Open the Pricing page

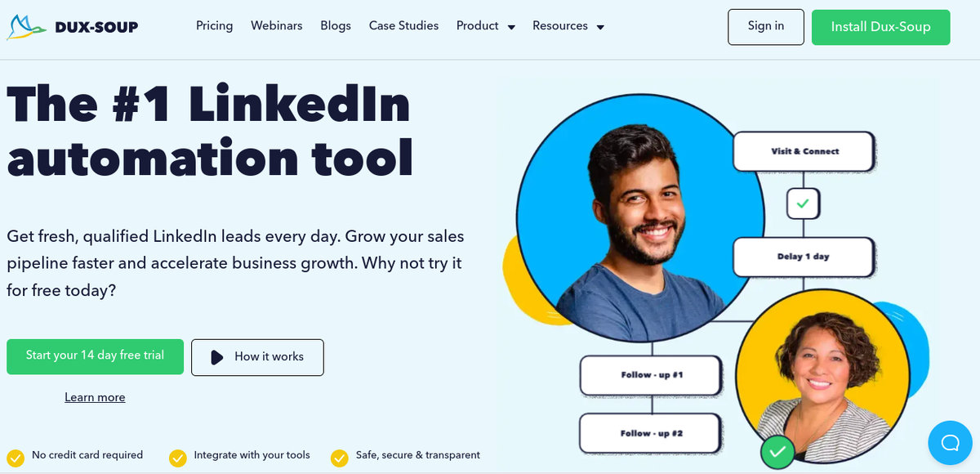[x=215, y=26]
